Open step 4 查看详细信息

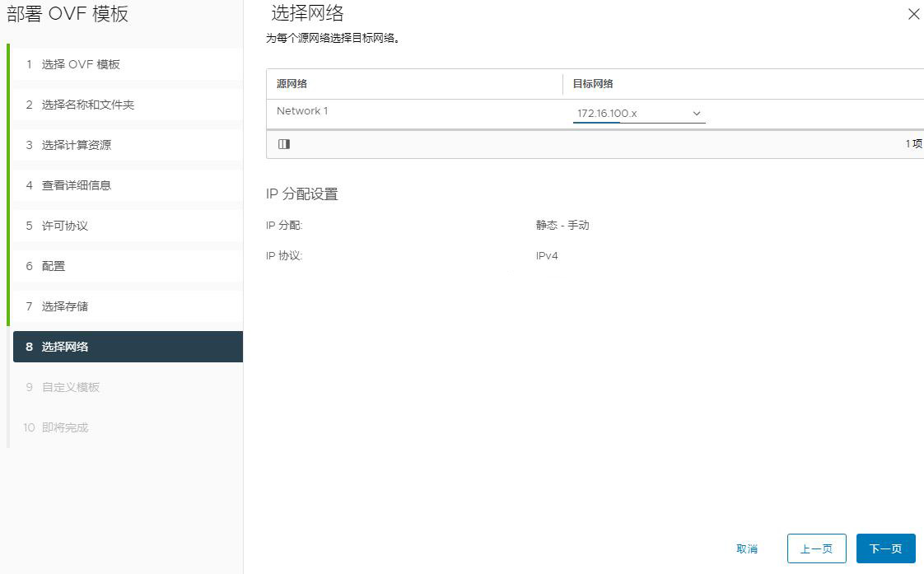tap(76, 185)
